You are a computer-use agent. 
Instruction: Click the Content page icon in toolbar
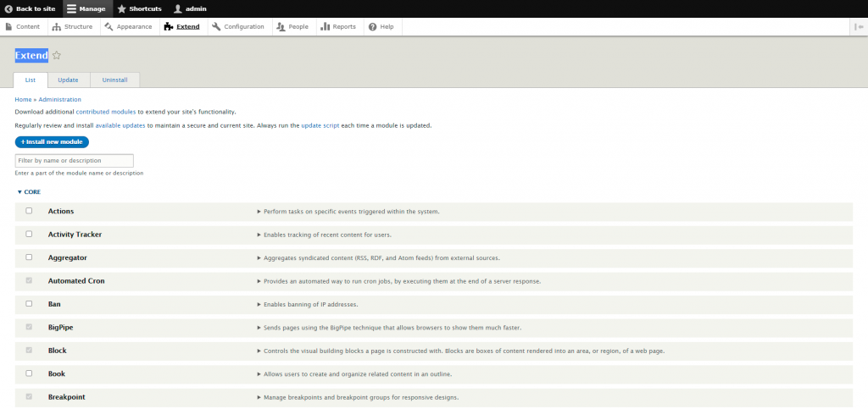pos(9,27)
